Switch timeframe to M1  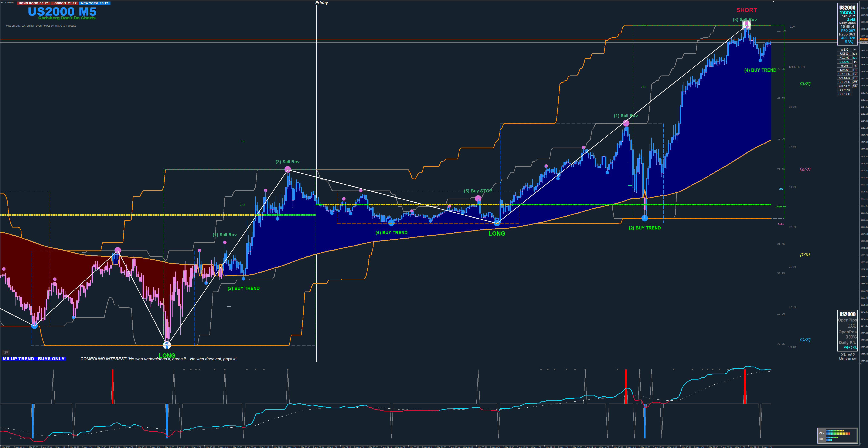pyautogui.click(x=855, y=54)
